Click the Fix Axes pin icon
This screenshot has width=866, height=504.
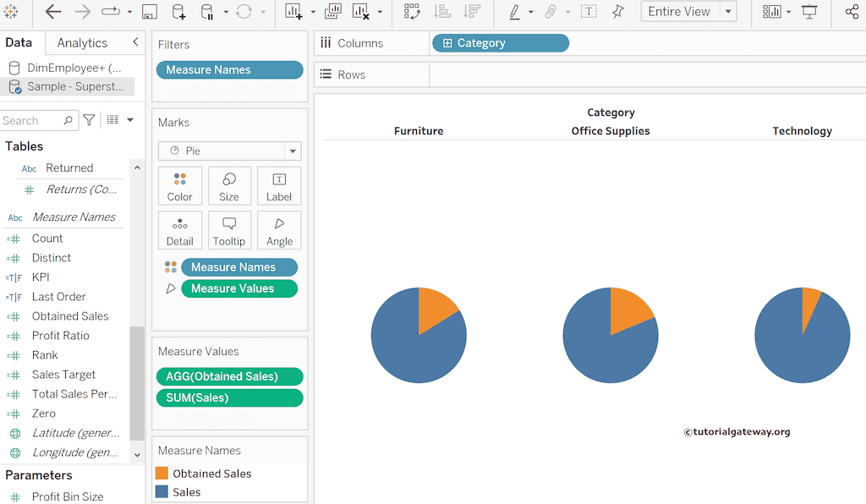(618, 12)
